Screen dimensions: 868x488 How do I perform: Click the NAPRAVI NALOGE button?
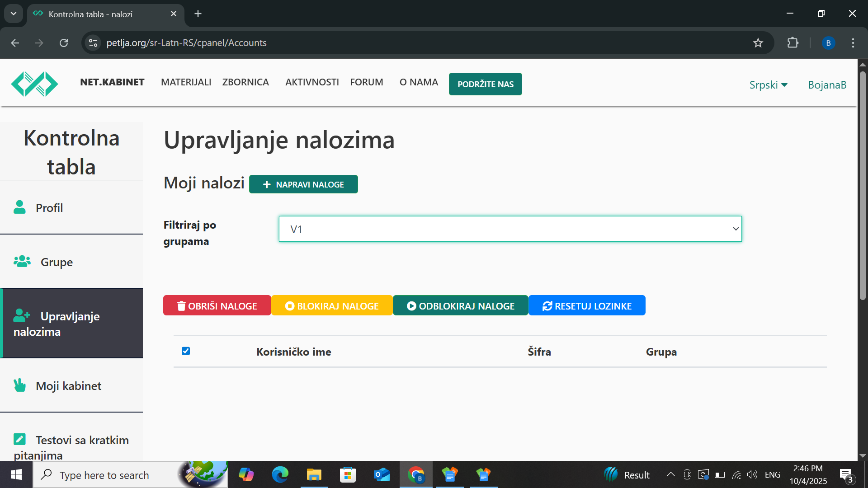(x=303, y=184)
